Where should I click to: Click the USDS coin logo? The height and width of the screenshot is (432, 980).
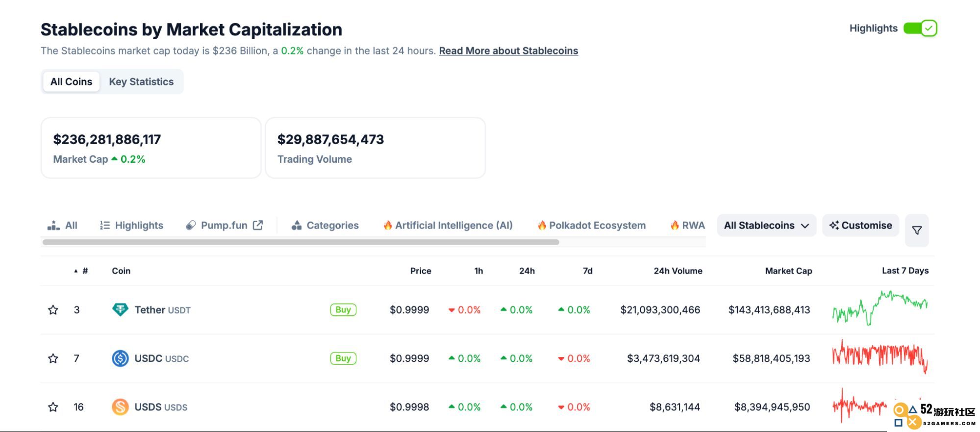(120, 407)
